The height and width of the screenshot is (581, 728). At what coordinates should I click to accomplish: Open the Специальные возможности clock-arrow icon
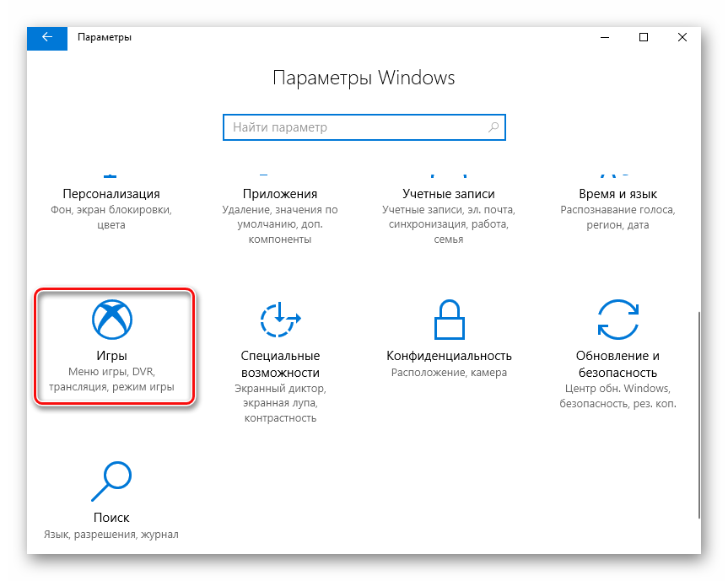click(x=280, y=320)
